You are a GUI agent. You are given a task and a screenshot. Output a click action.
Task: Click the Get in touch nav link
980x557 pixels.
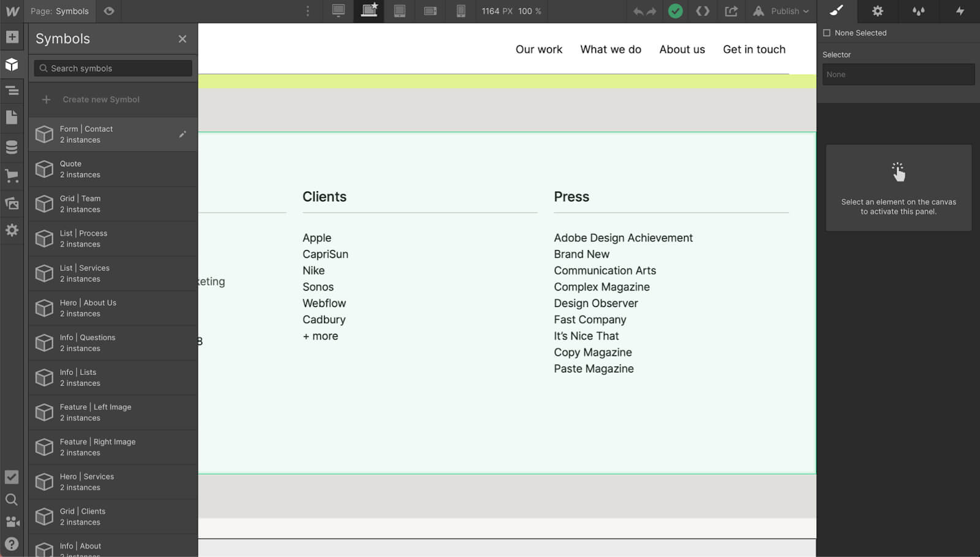point(754,49)
